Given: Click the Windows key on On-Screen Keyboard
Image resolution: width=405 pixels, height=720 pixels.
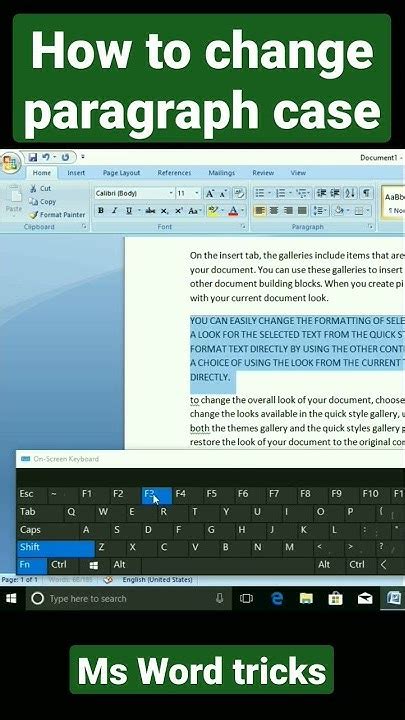Looking at the screenshot, I should coord(94,565).
